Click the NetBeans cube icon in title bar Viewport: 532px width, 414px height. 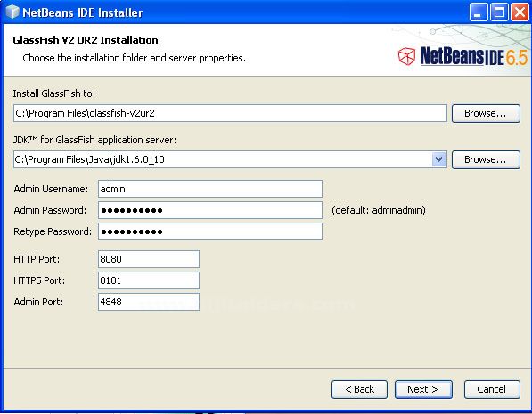12,12
